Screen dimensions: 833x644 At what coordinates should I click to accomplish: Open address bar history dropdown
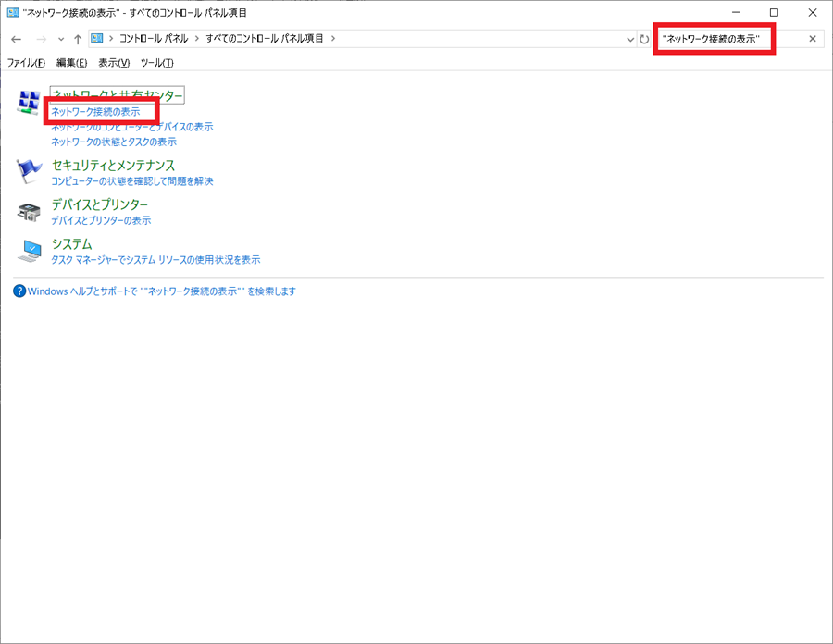(630, 39)
